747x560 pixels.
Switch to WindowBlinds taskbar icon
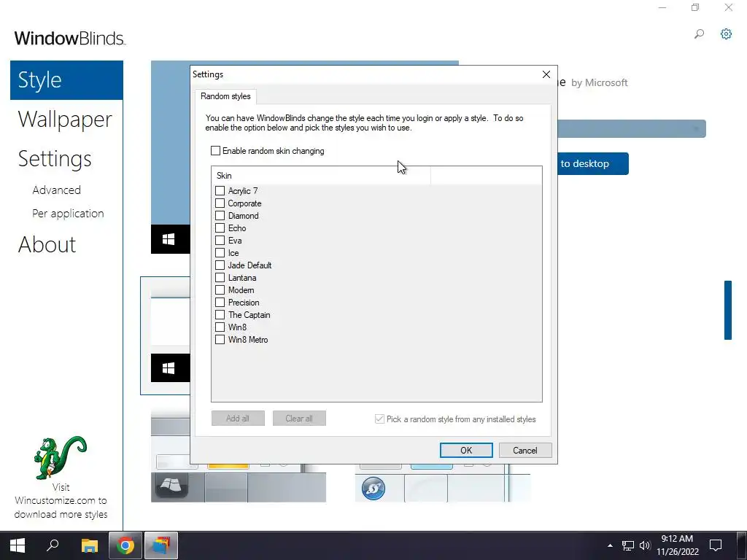(x=161, y=545)
